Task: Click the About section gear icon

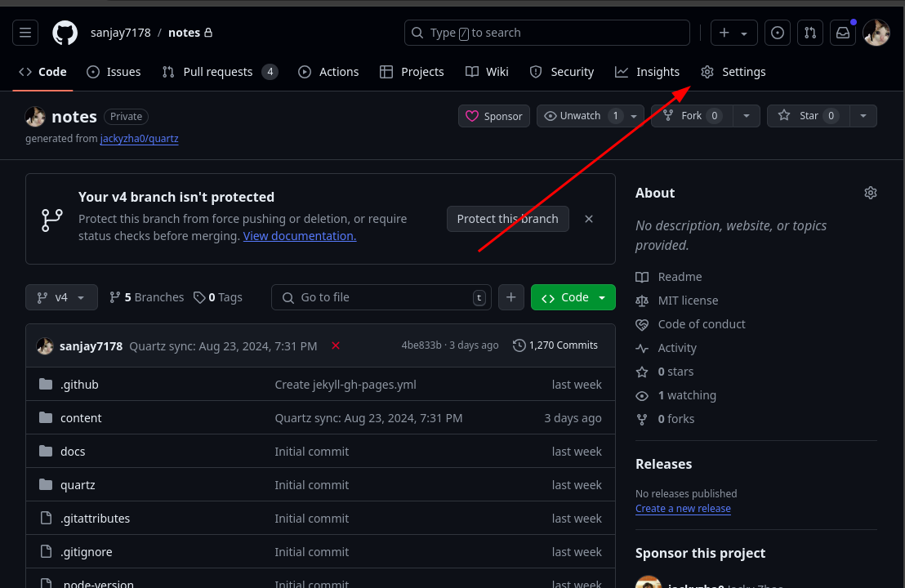Action: pyautogui.click(x=870, y=193)
